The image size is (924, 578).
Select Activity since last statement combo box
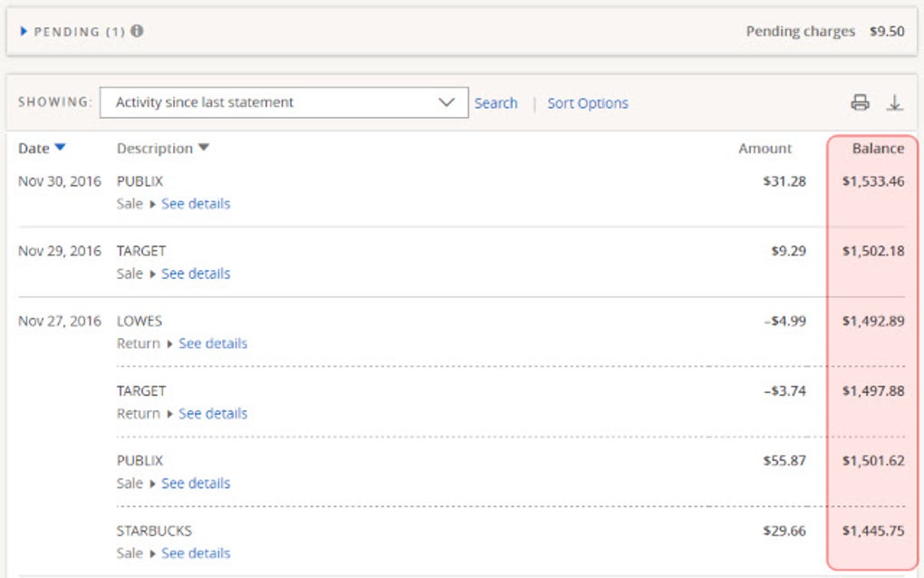point(285,101)
